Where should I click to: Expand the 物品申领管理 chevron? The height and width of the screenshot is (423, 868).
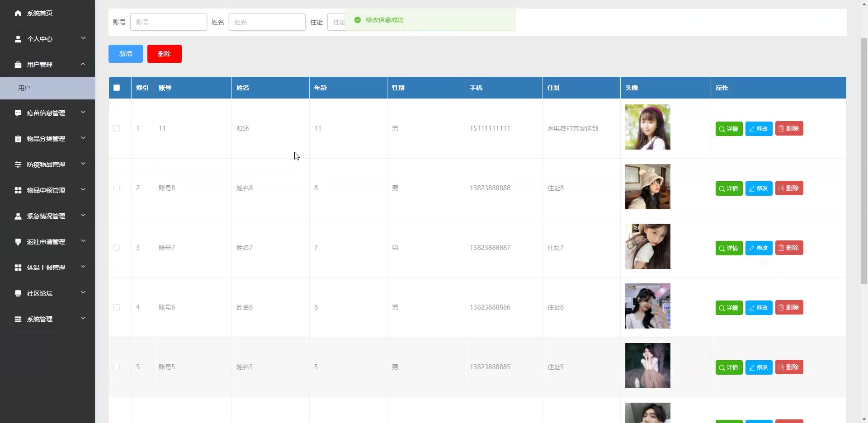[x=83, y=189]
